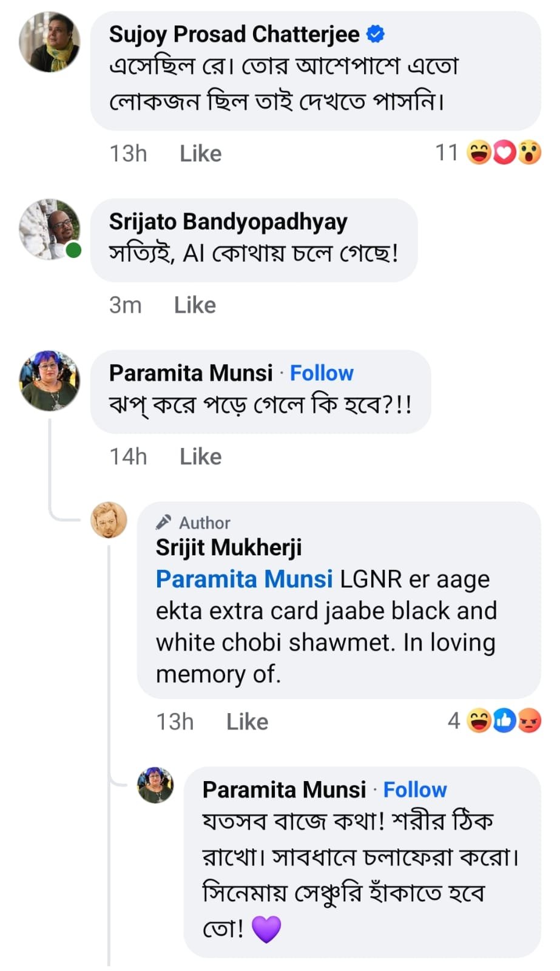The image size is (560, 971).
Task: Open Srijit Mukherji's profile name
Action: tap(229, 547)
